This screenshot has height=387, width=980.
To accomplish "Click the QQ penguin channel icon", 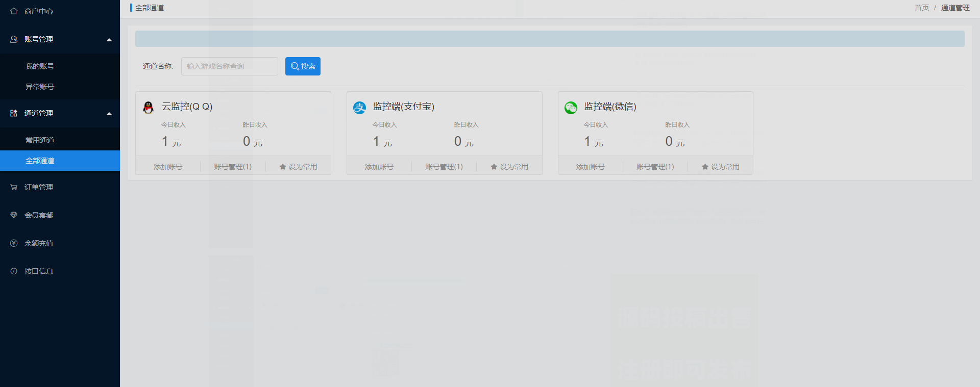I will pos(149,107).
